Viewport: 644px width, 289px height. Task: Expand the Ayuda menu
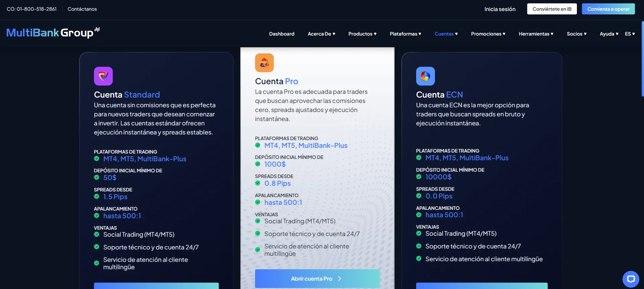609,34
